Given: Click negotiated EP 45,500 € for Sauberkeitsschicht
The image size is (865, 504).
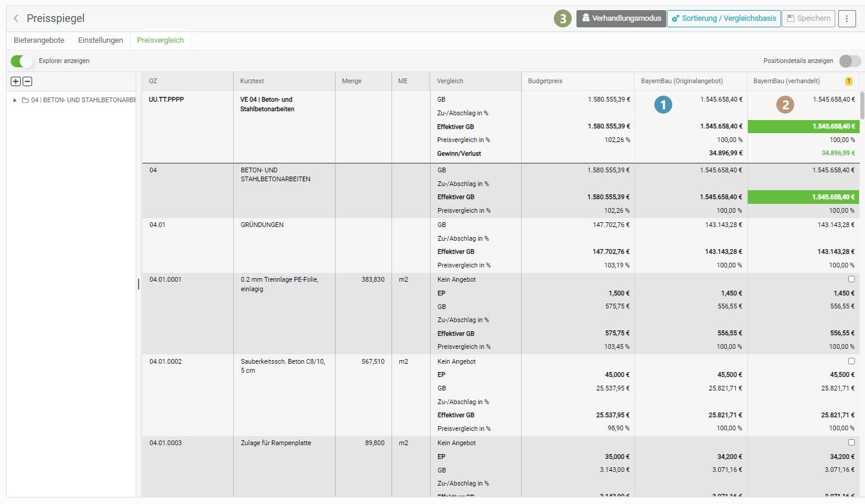Looking at the screenshot, I should click(842, 374).
